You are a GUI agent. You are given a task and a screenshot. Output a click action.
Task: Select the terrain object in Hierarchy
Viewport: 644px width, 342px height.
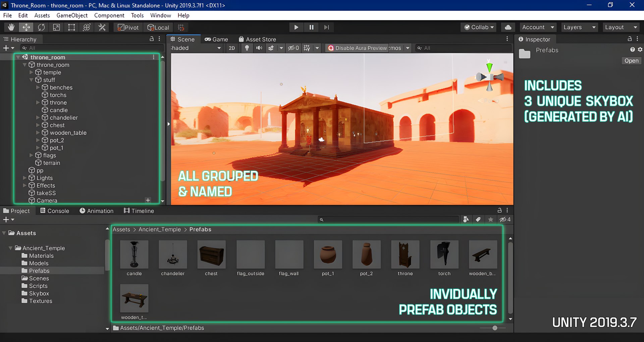(51, 163)
